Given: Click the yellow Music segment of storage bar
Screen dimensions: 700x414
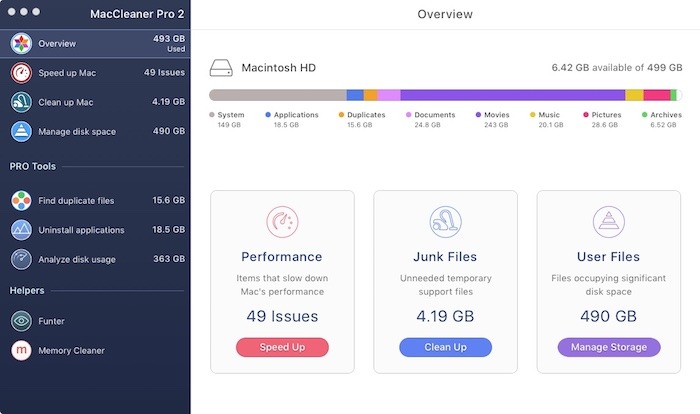Looking at the screenshot, I should pos(634,95).
